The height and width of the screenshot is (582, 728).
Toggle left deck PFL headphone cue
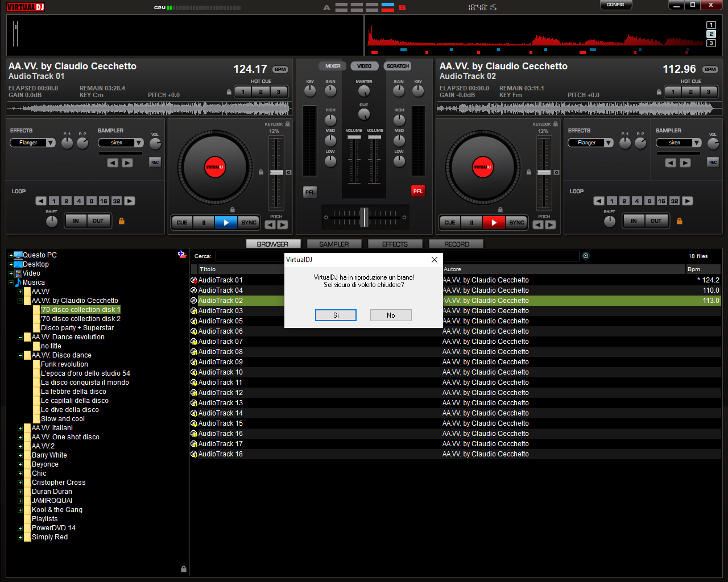(309, 192)
